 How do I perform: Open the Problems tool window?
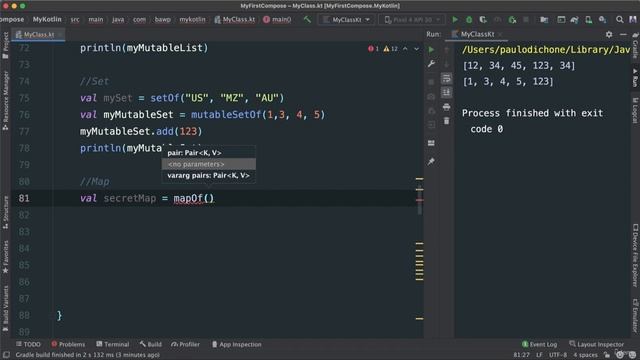pos(68,344)
